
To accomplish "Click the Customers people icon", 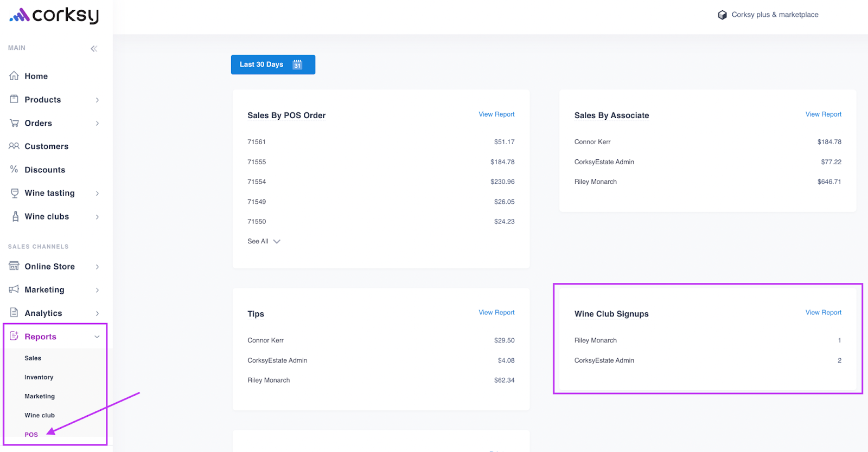I will pyautogui.click(x=14, y=146).
